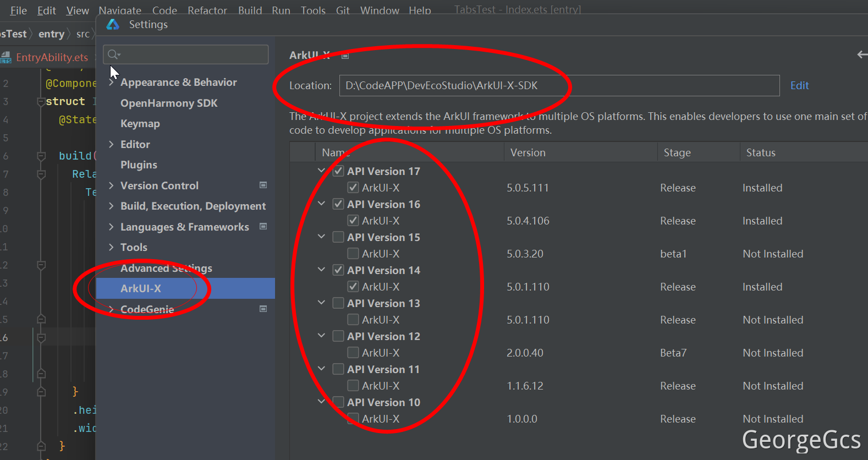
Task: Click the project-level icon beside Languages & Frameworks
Action: [x=263, y=227]
